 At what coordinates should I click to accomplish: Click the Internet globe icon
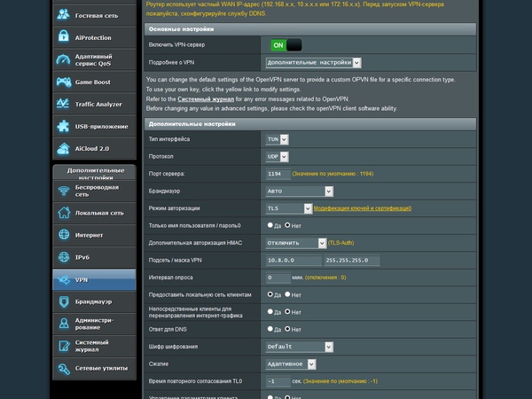click(x=64, y=234)
